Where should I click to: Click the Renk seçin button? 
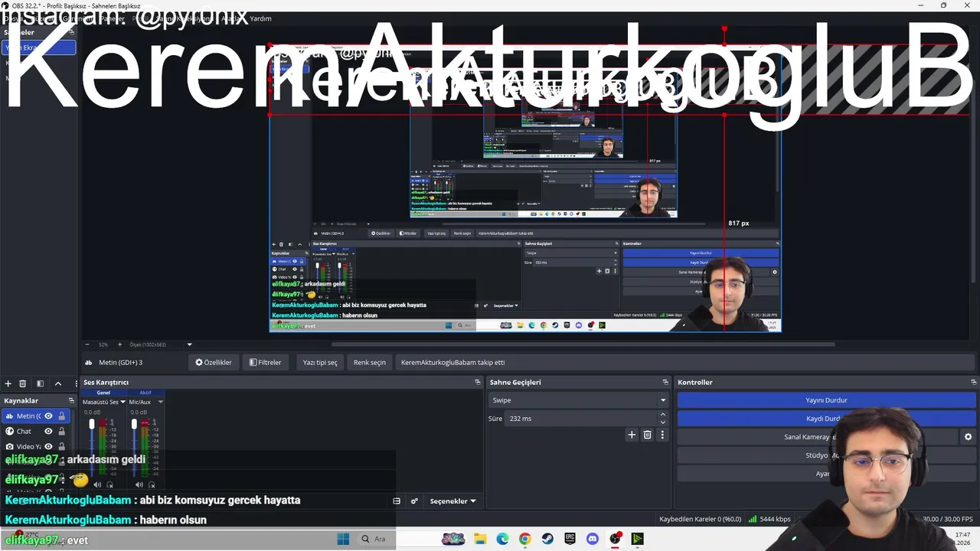click(x=370, y=362)
